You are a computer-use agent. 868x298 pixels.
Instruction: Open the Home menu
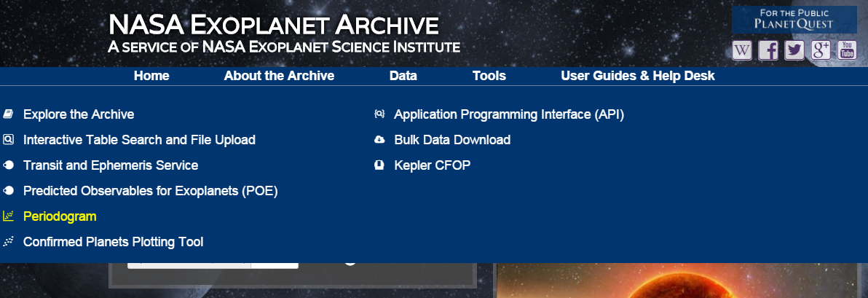151,76
